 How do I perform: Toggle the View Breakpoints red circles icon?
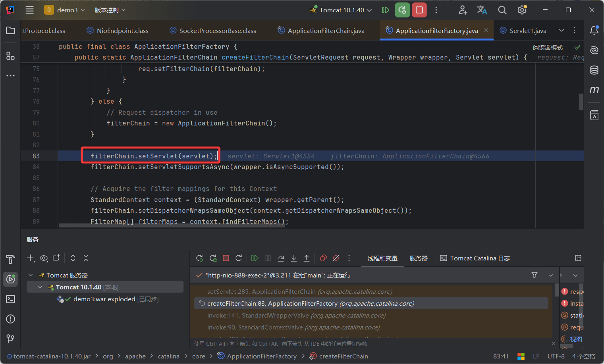point(323,258)
